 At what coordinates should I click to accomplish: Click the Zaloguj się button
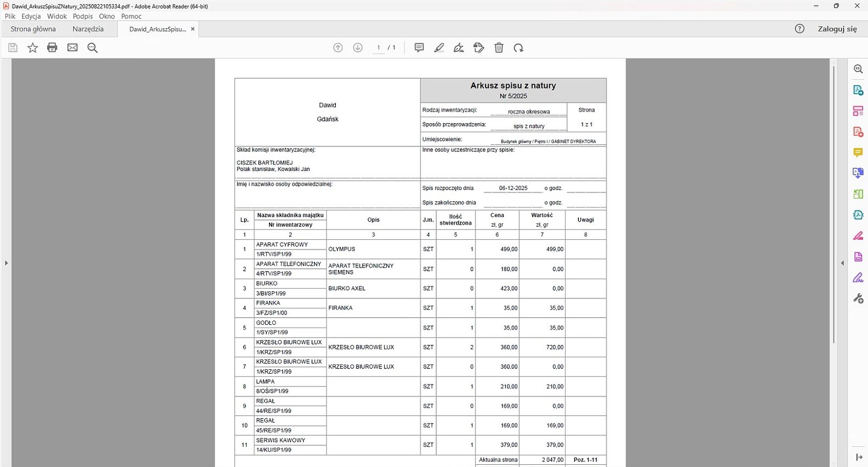(837, 29)
